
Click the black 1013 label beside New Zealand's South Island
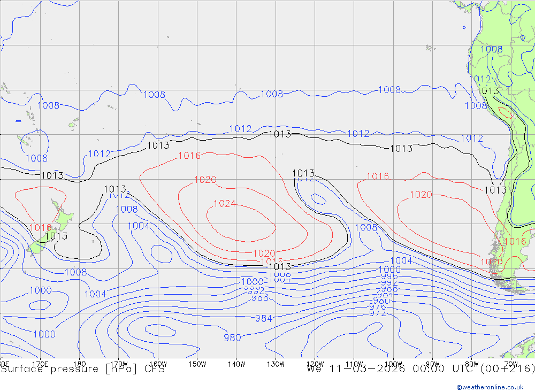pos(56,236)
